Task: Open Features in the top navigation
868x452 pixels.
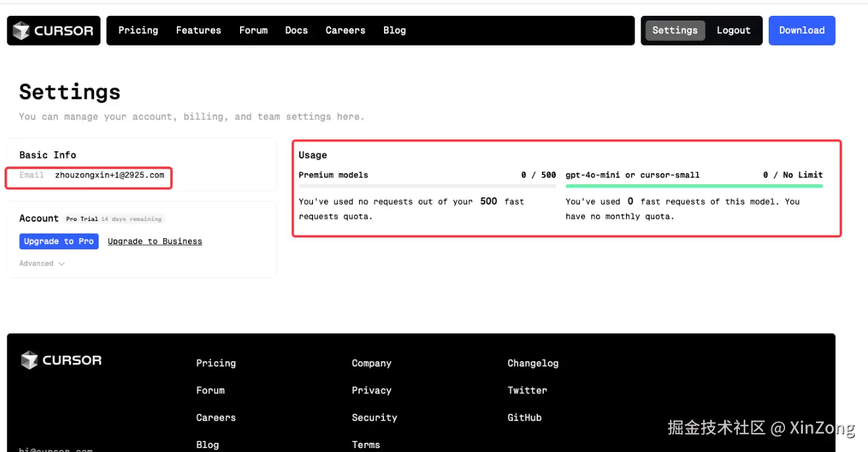Action: [199, 30]
